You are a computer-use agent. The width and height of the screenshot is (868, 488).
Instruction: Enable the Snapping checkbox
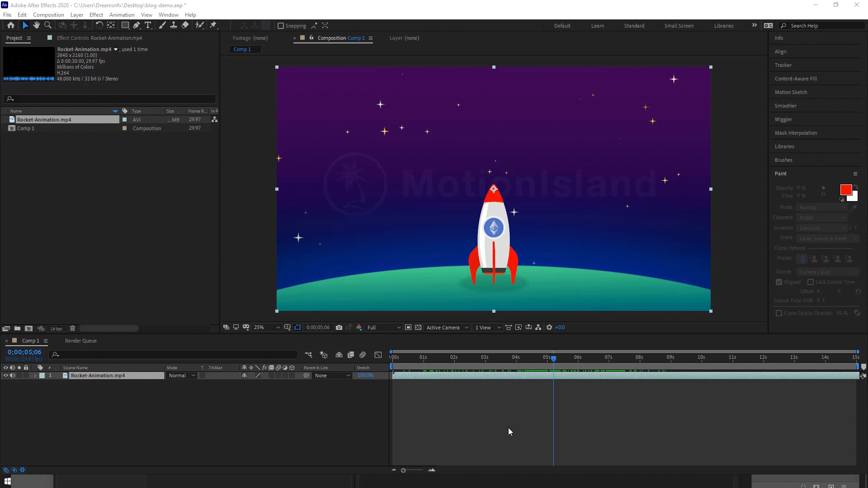click(x=281, y=26)
